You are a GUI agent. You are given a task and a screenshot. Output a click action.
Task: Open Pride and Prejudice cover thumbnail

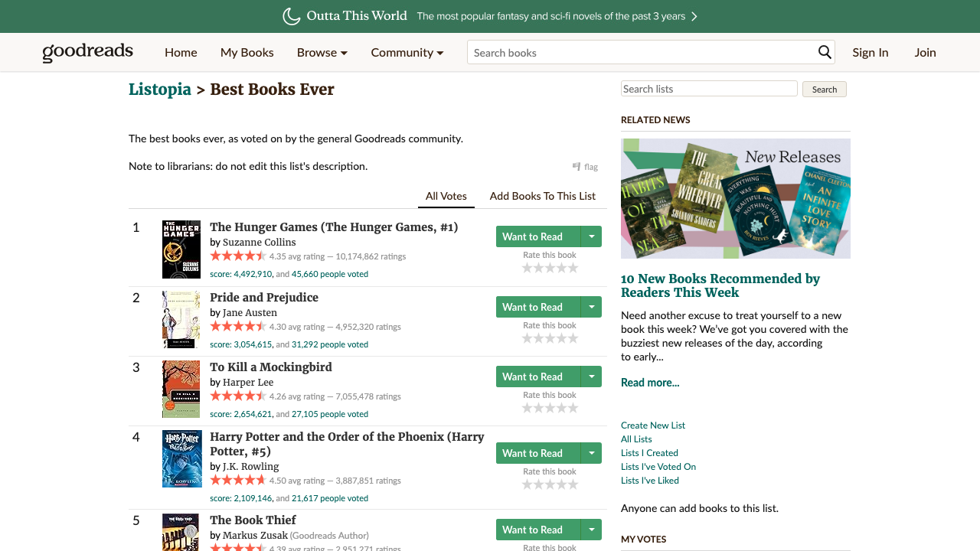pyautogui.click(x=181, y=319)
